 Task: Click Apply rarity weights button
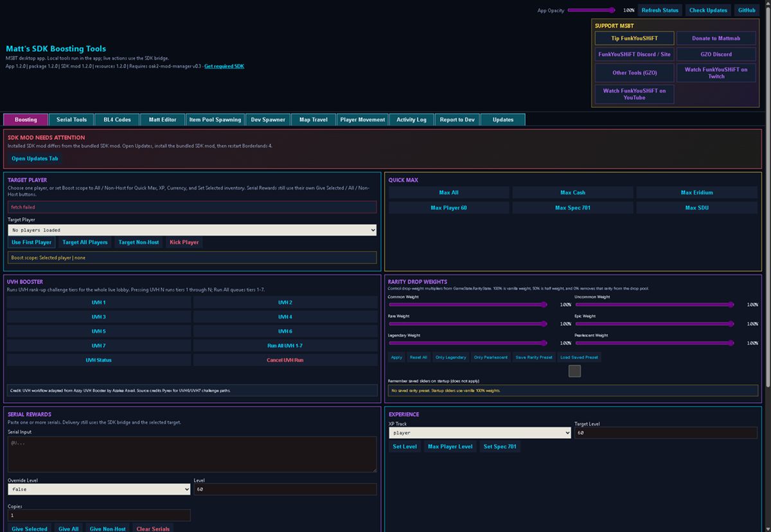pos(396,357)
